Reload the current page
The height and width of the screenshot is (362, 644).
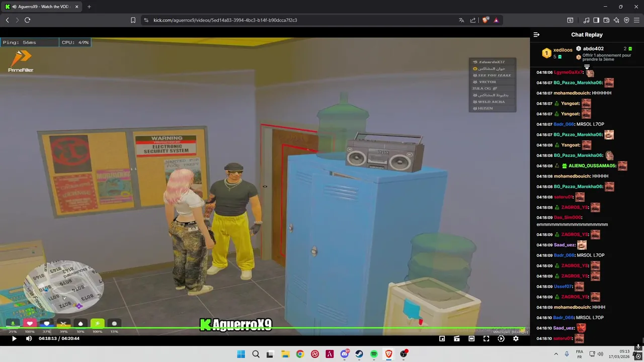click(27, 20)
